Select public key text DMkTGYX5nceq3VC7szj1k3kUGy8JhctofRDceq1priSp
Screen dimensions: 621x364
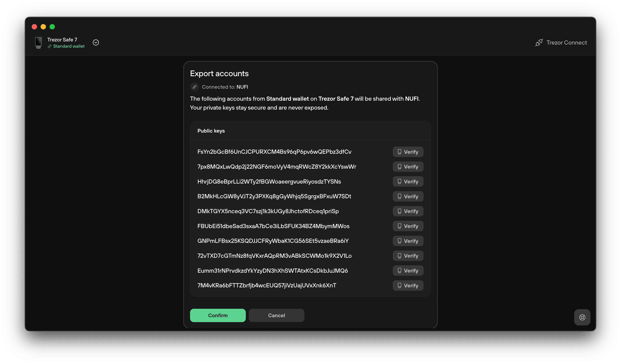268,211
